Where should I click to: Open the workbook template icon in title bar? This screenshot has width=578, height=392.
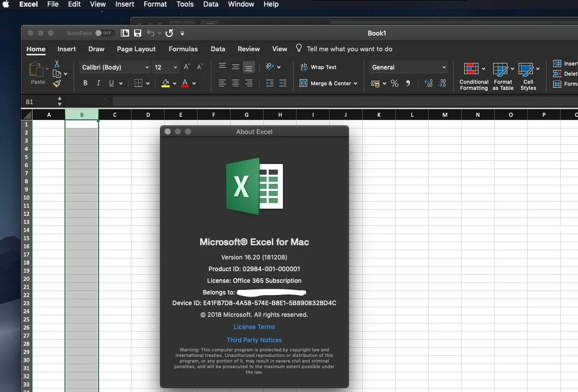click(125, 33)
